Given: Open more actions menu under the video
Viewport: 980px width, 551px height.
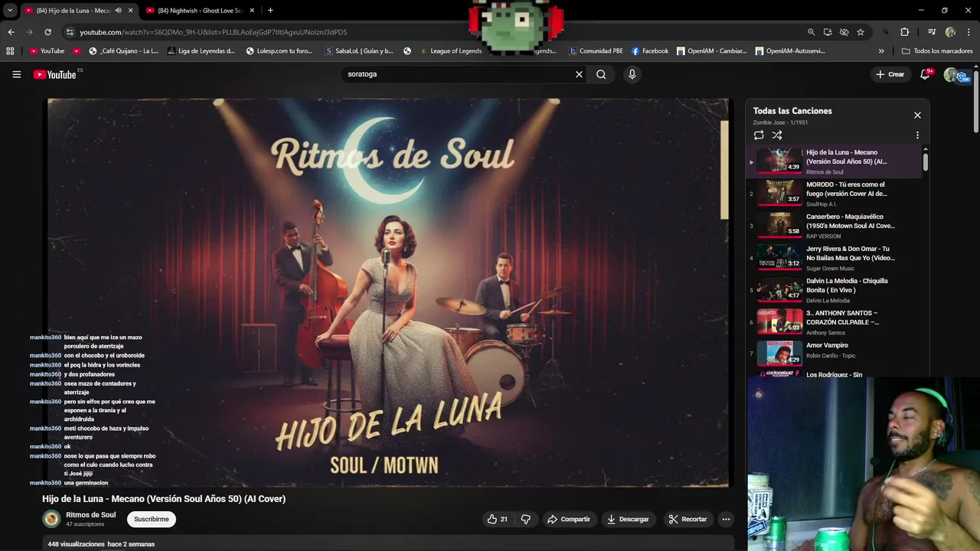Looking at the screenshot, I should [726, 519].
